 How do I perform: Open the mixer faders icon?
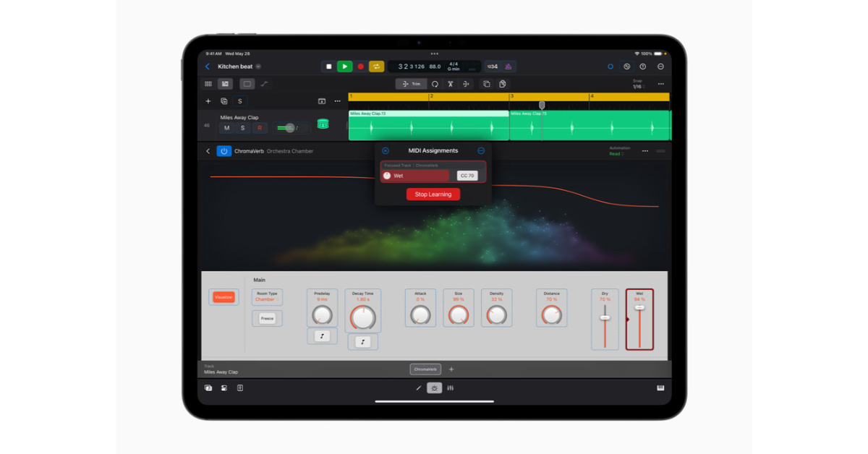click(450, 388)
